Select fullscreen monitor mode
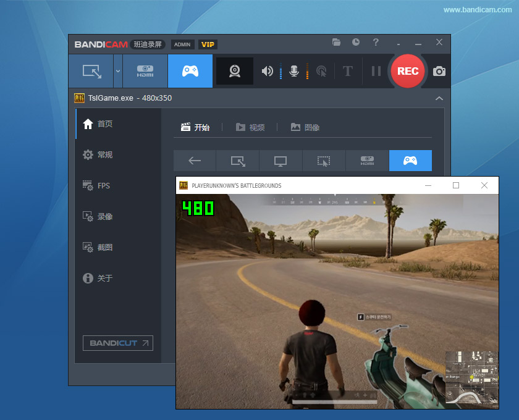 coord(281,161)
